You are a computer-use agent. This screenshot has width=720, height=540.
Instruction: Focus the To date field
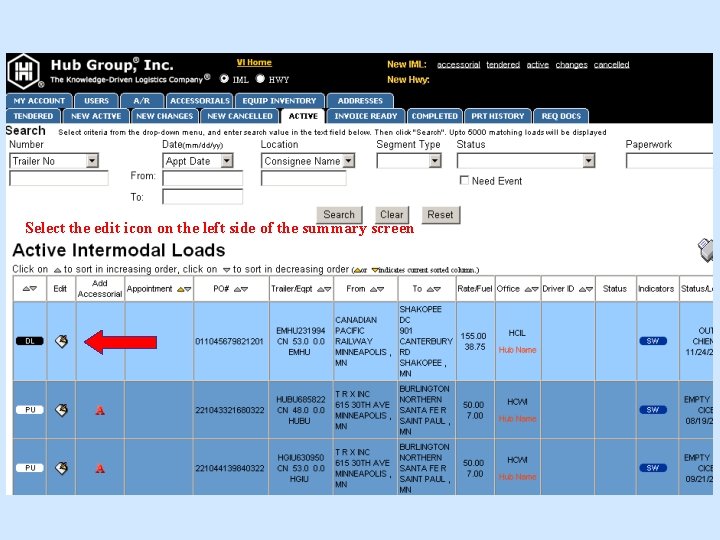[202, 197]
